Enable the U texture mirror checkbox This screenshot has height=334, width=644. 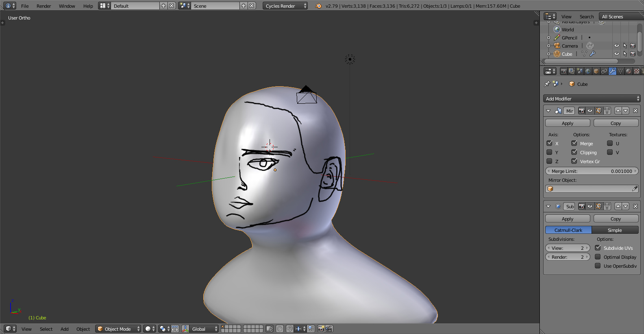(610, 143)
